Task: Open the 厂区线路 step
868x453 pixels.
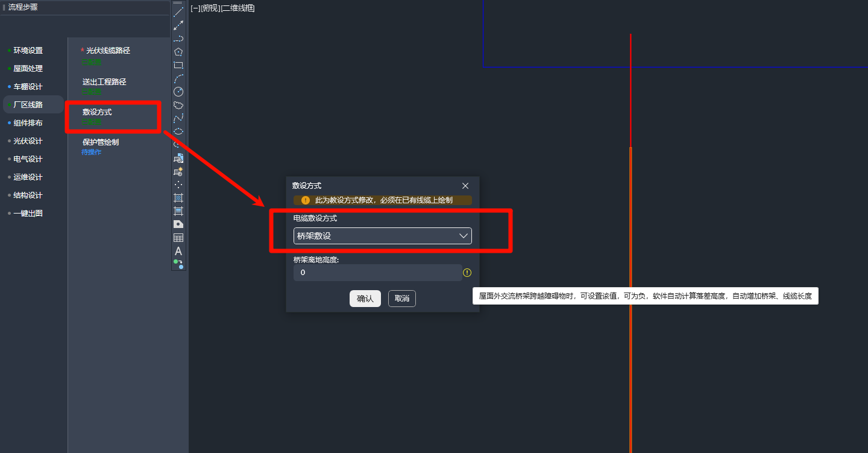Action: (28, 105)
